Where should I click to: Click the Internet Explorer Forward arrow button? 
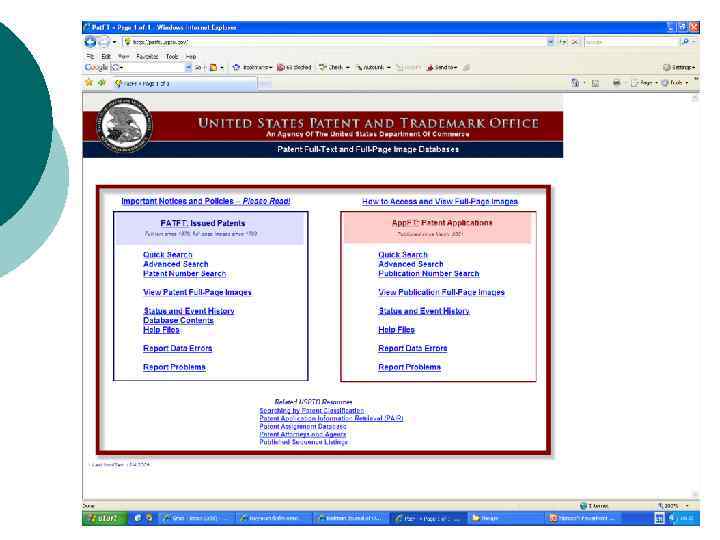point(104,42)
